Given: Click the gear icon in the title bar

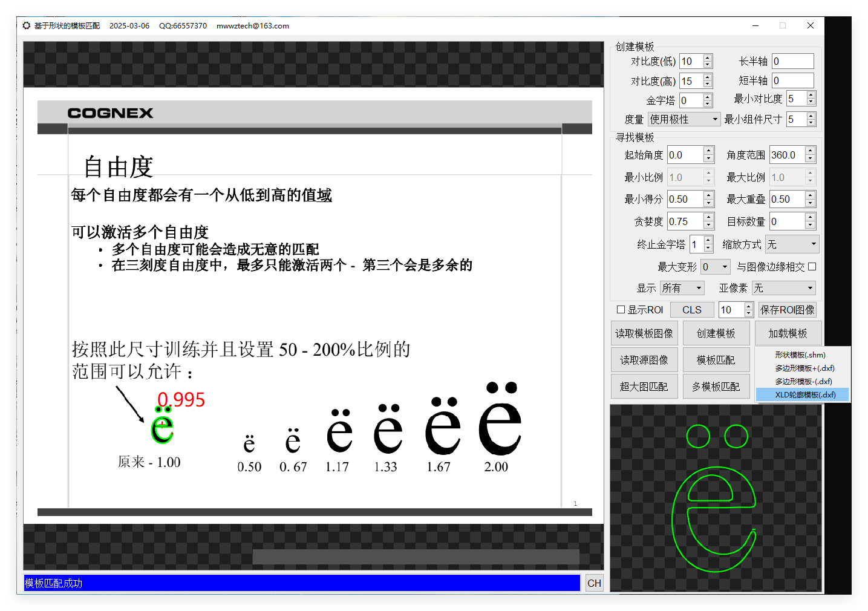Looking at the screenshot, I should click(25, 25).
